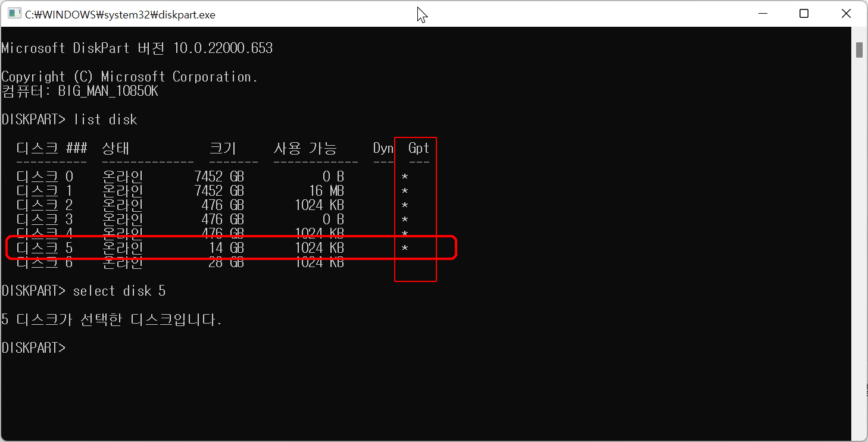Open the diskpart window system menu icon
The image size is (868, 442).
(x=15, y=14)
